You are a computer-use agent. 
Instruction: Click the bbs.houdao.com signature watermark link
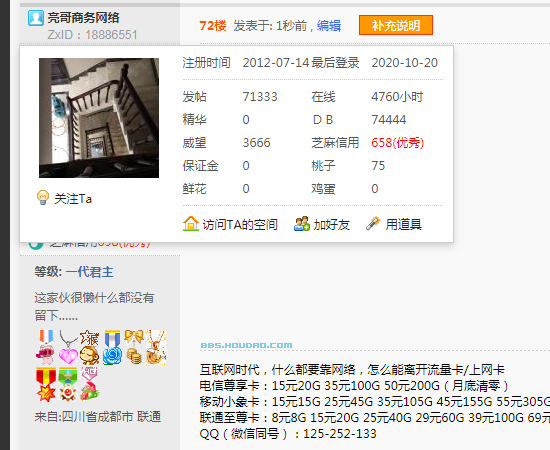click(x=246, y=345)
